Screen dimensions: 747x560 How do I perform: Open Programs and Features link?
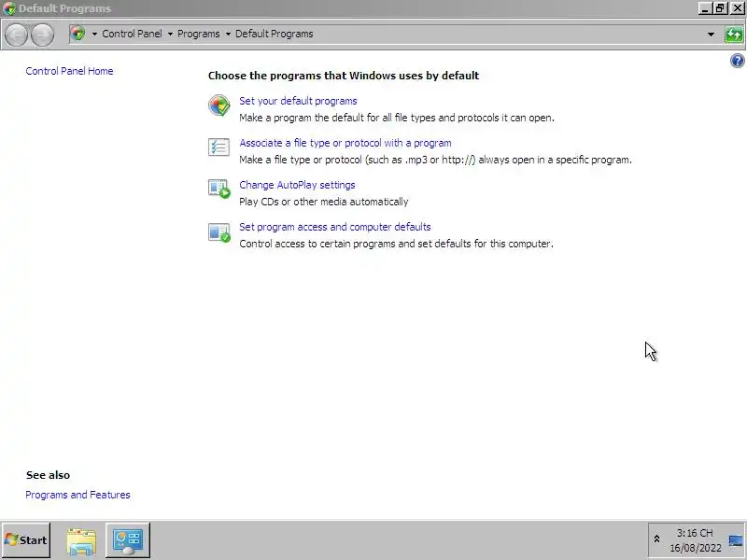coord(78,495)
